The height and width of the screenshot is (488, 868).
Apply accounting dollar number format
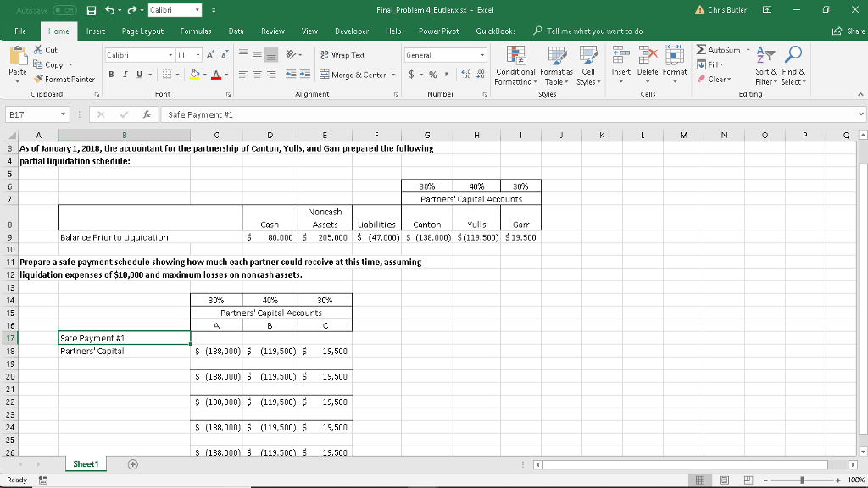tap(411, 75)
